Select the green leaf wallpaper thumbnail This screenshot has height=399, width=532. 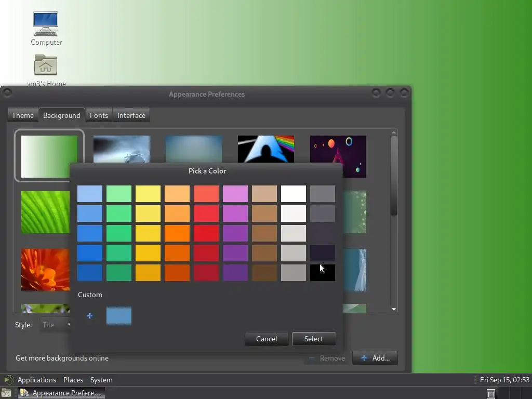tap(45, 212)
